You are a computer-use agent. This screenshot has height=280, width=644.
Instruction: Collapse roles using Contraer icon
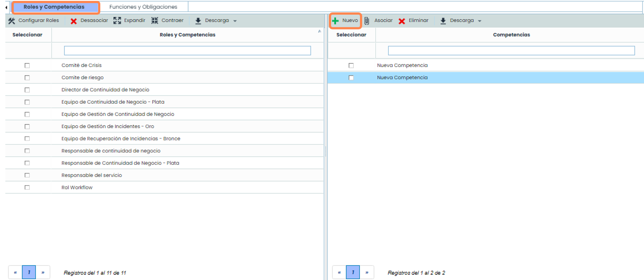click(154, 20)
